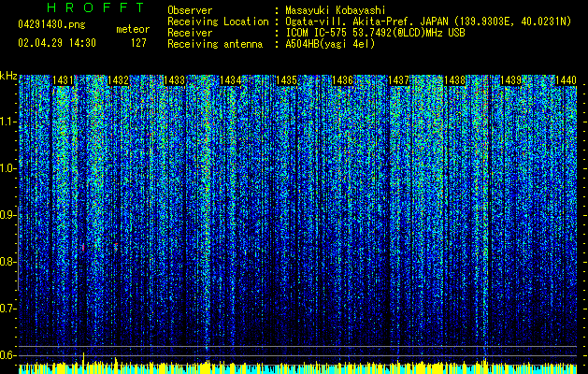Screen dimensions: 588x374
Task: Click the kHz axis unit label
Action: [x=8, y=76]
